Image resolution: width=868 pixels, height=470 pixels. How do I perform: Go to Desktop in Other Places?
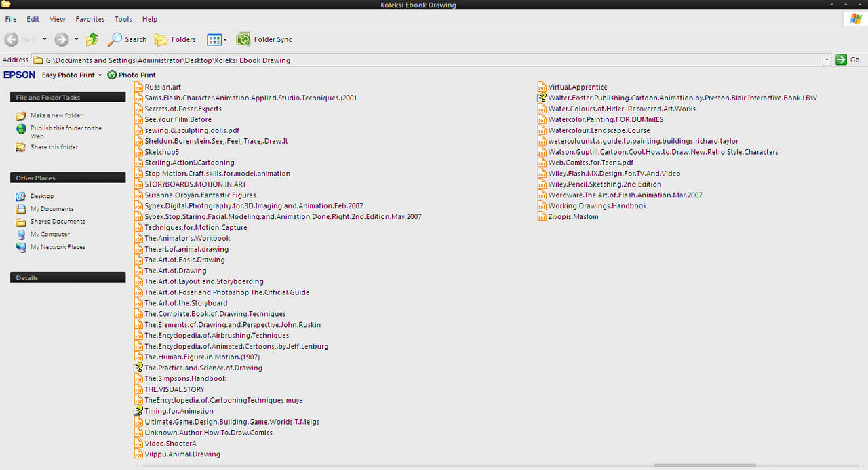(x=42, y=196)
